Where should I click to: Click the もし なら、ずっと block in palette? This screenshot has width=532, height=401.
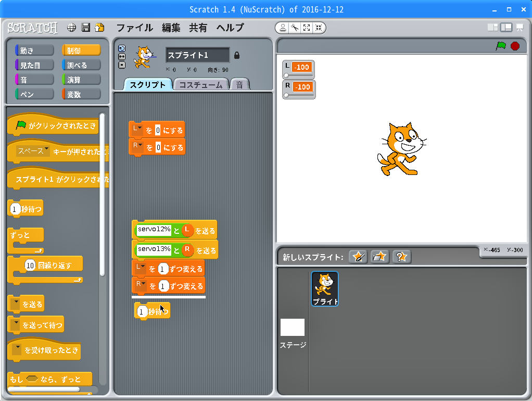point(49,379)
